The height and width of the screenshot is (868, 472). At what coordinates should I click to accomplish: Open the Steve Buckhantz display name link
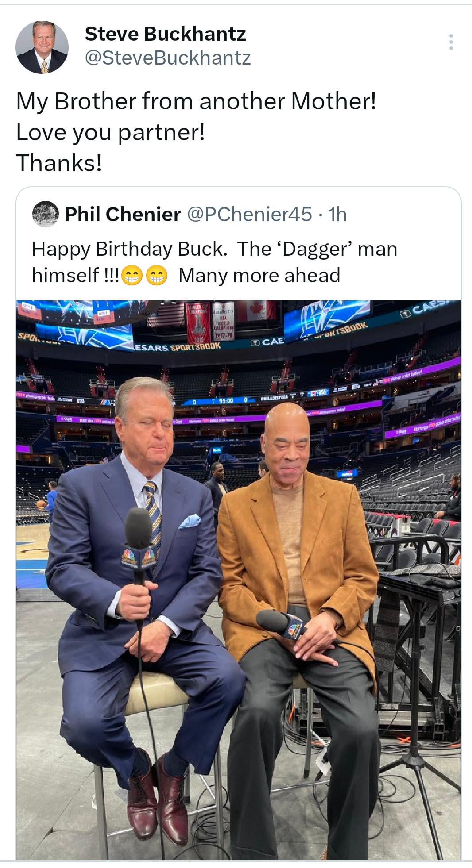coord(165,34)
